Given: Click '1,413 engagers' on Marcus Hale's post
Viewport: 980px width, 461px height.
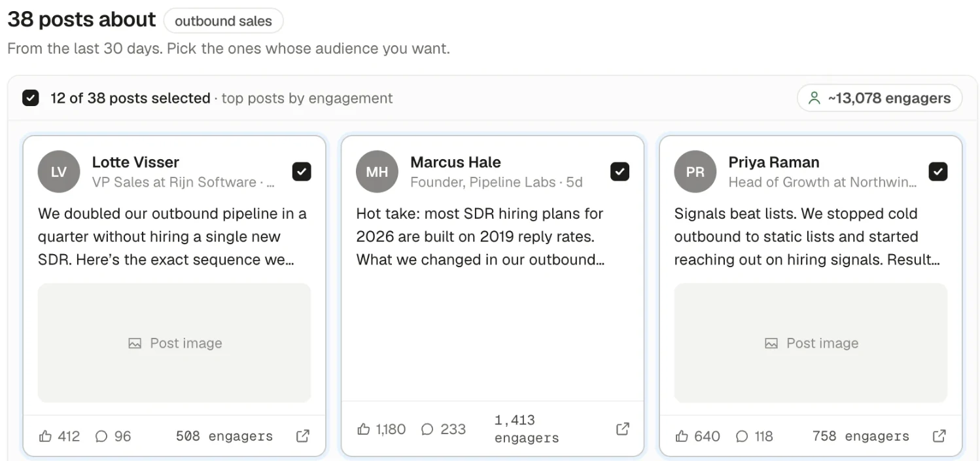Looking at the screenshot, I should point(527,429).
